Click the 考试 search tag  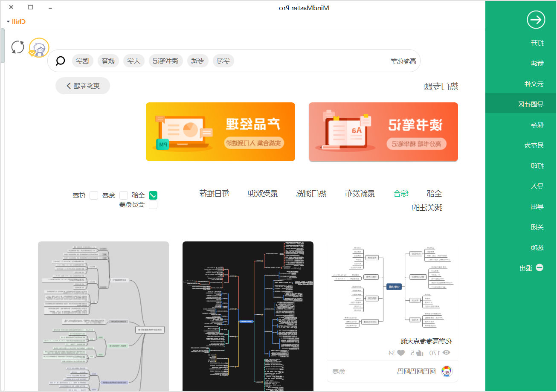[197, 61]
